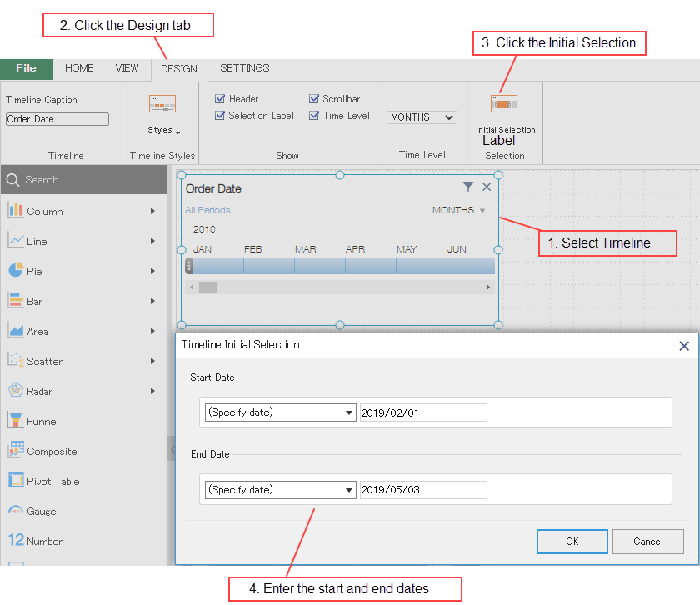The width and height of the screenshot is (700, 605).
Task: Select the Gauge icon
Action: click(16, 510)
